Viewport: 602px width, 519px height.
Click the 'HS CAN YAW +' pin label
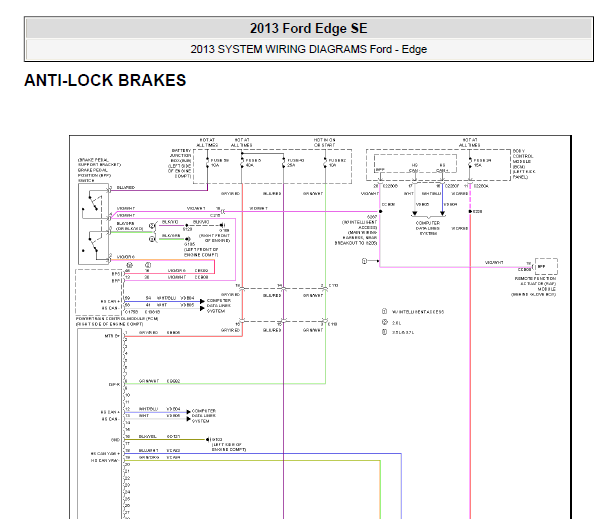pyautogui.click(x=105, y=454)
